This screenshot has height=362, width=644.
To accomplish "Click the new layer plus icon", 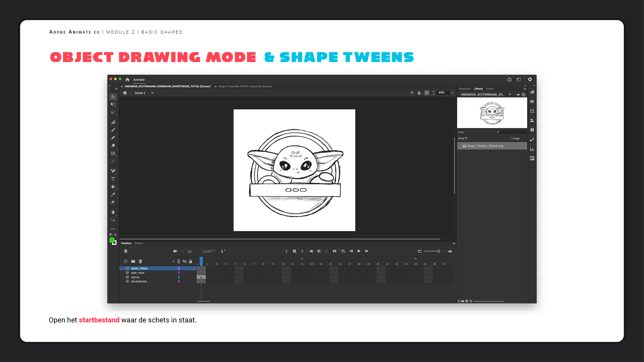I will (125, 261).
